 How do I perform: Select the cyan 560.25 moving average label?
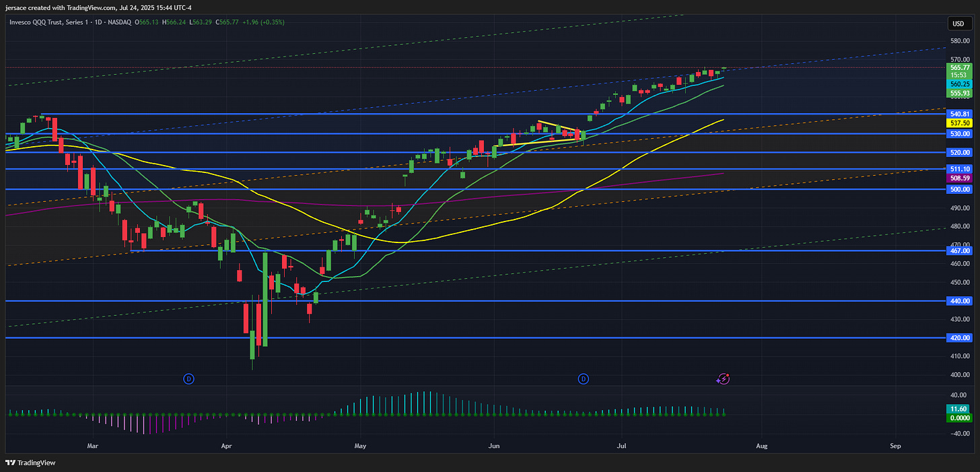click(959, 84)
